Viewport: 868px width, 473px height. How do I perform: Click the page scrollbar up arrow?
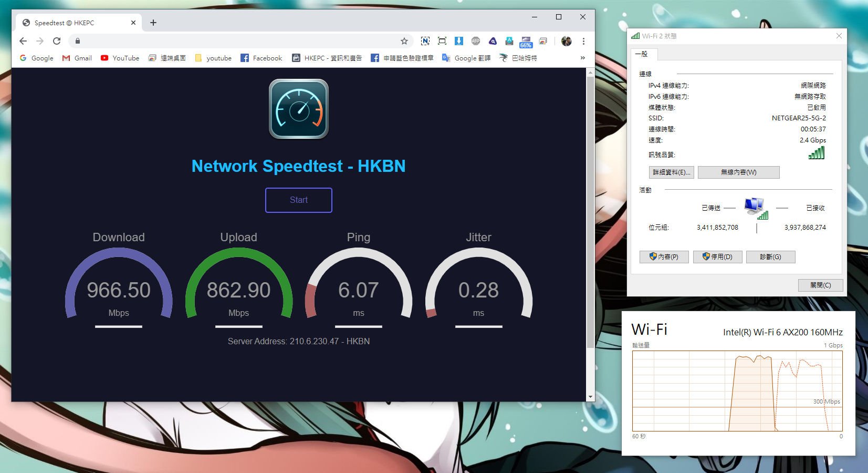pyautogui.click(x=590, y=73)
